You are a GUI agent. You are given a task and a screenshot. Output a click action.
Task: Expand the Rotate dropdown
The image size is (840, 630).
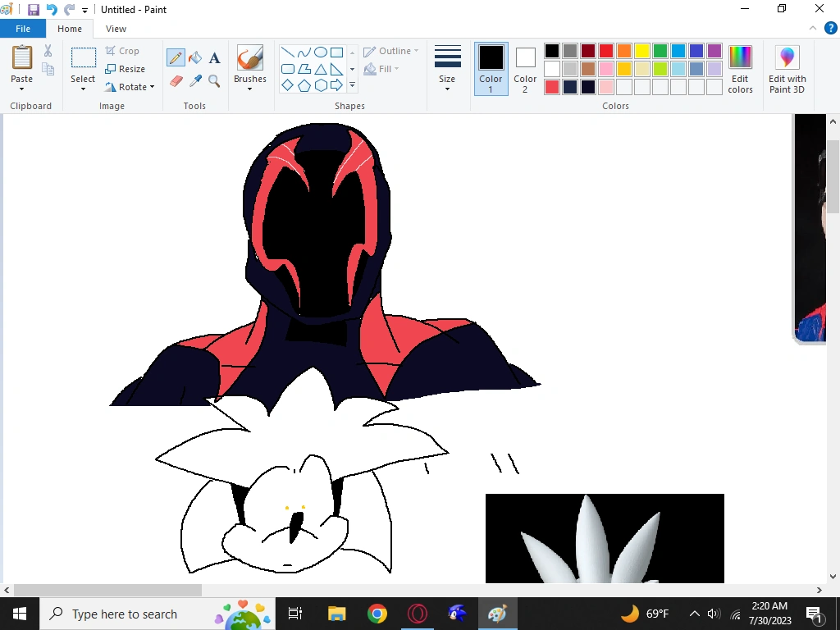(x=130, y=87)
